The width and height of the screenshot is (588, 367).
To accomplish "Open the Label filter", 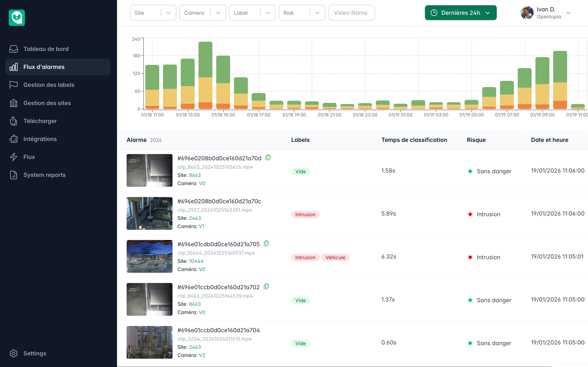I will tap(252, 13).
